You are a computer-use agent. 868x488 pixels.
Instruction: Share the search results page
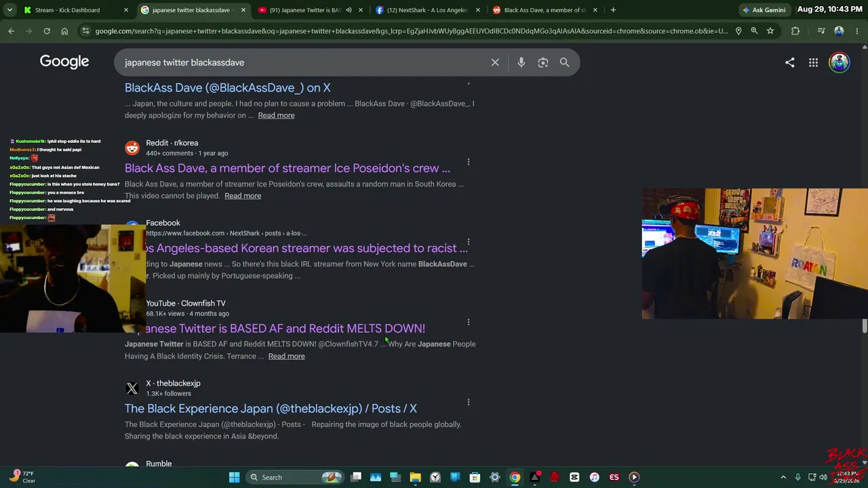tap(790, 62)
